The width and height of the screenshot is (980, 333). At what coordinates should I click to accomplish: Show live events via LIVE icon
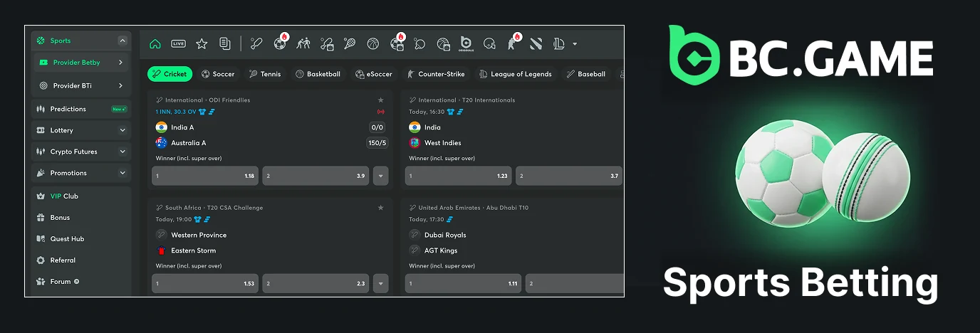178,44
